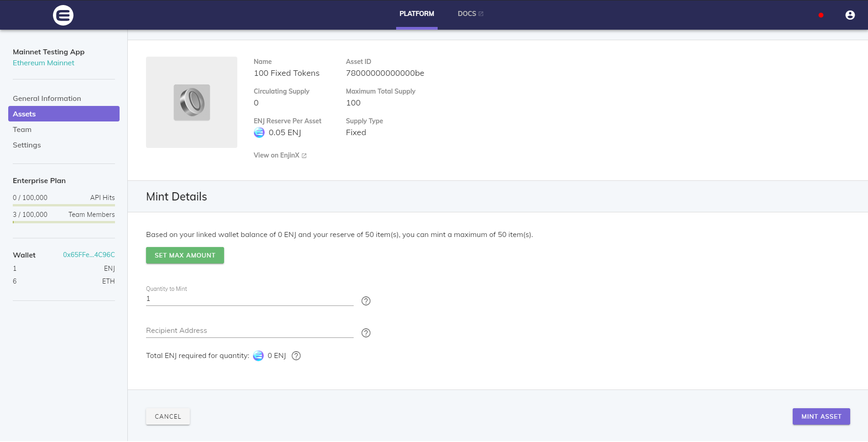
Task: Open Total ENJ required help icon
Action: 296,356
